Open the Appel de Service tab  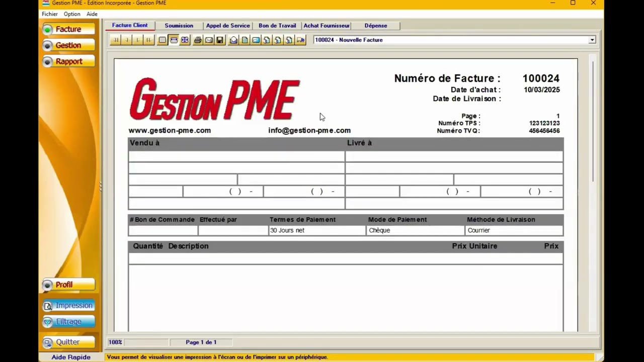[228, 26]
